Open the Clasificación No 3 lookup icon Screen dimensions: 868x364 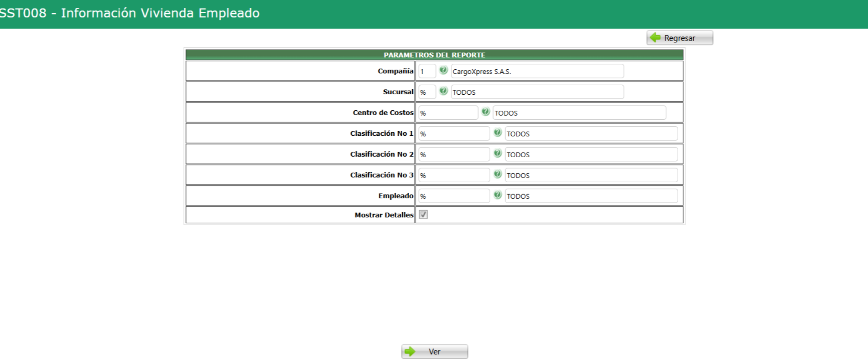click(x=498, y=174)
